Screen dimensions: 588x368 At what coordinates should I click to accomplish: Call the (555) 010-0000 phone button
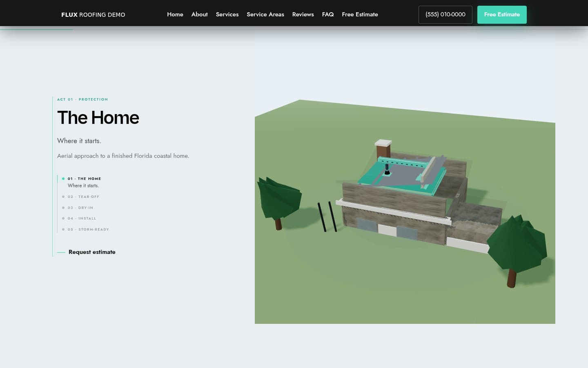point(445,15)
